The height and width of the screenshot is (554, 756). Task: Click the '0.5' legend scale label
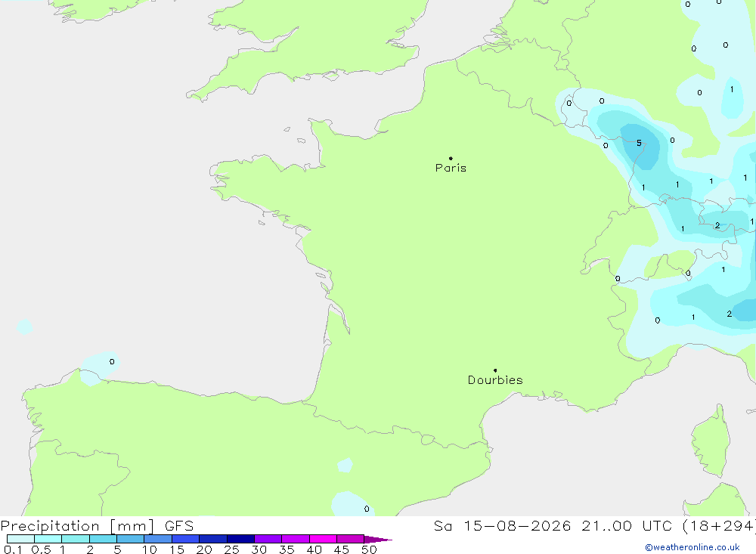pyautogui.click(x=41, y=549)
